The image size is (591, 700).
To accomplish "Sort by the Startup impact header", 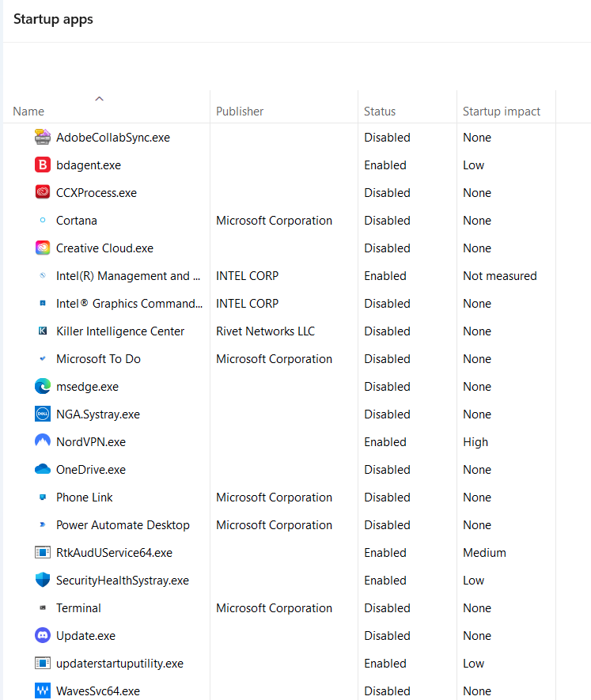I will [502, 112].
